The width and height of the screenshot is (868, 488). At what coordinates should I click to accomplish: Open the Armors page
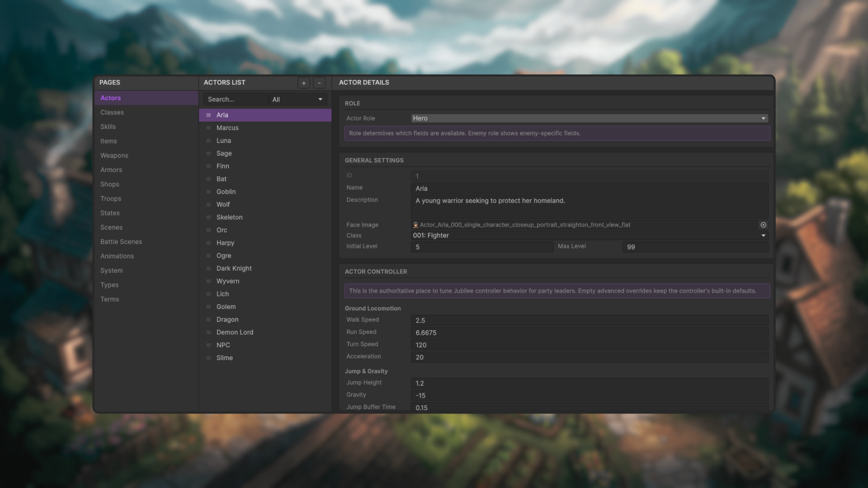146,170
